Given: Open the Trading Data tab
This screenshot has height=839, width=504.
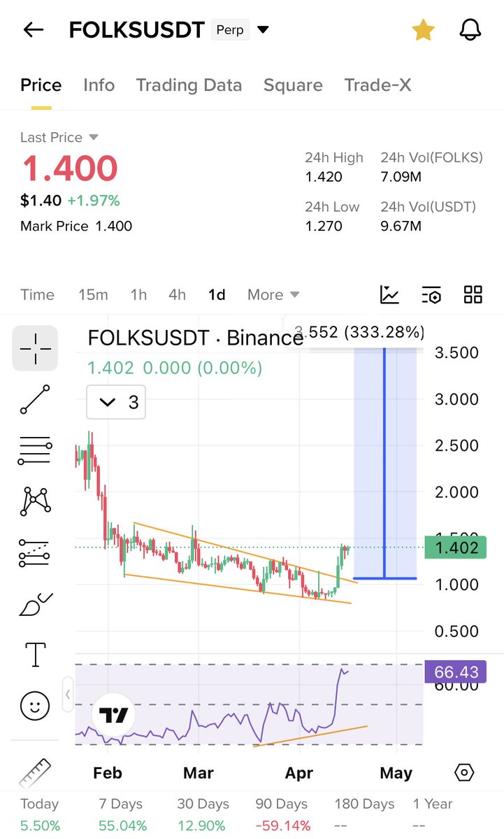Looking at the screenshot, I should (x=189, y=85).
